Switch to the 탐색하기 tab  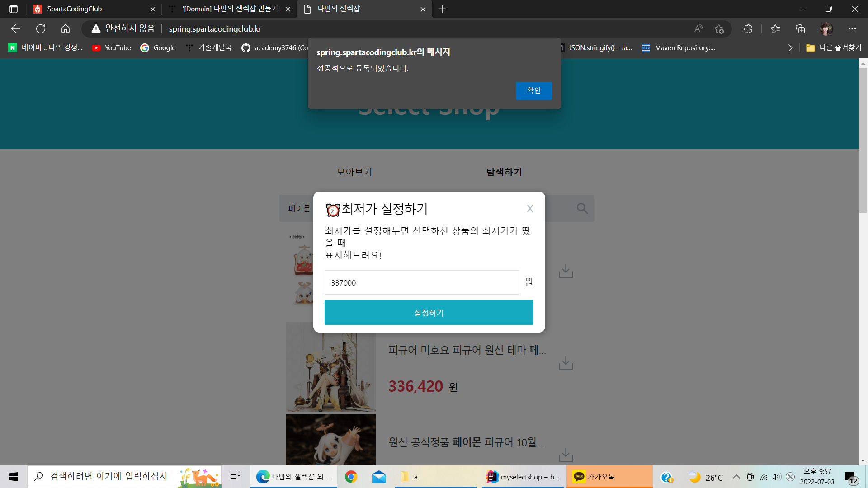click(x=504, y=172)
